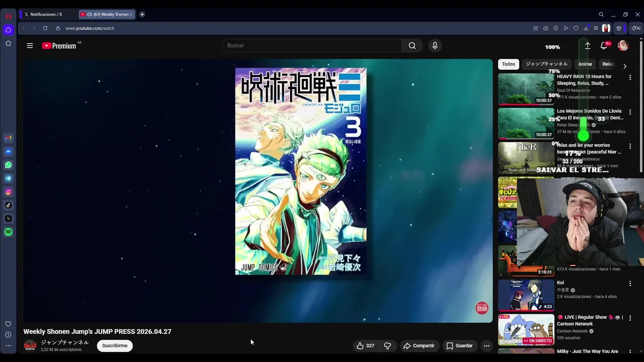Open WhatsApp from the Opera sidebar

(x=9, y=165)
